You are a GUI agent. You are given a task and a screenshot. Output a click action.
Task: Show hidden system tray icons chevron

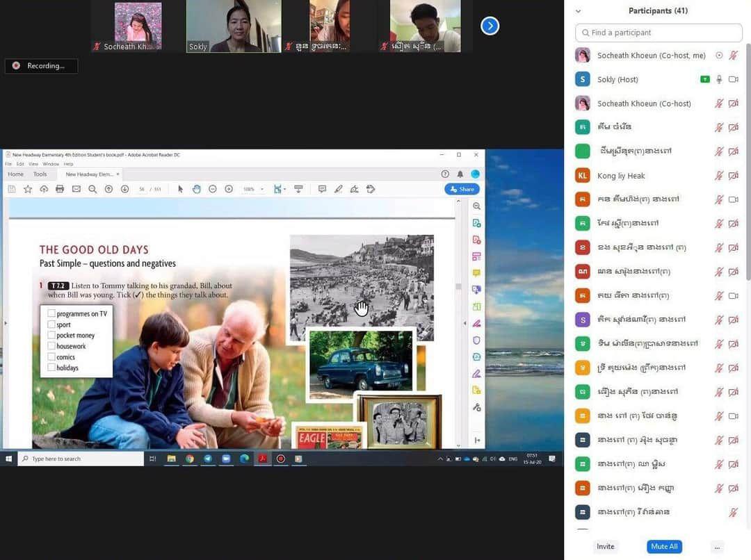point(439,459)
